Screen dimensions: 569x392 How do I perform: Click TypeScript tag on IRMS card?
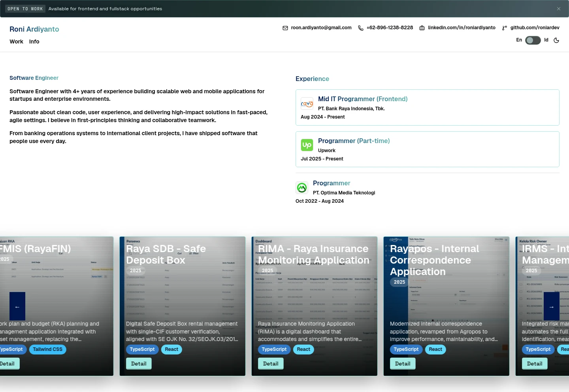pyautogui.click(x=538, y=349)
